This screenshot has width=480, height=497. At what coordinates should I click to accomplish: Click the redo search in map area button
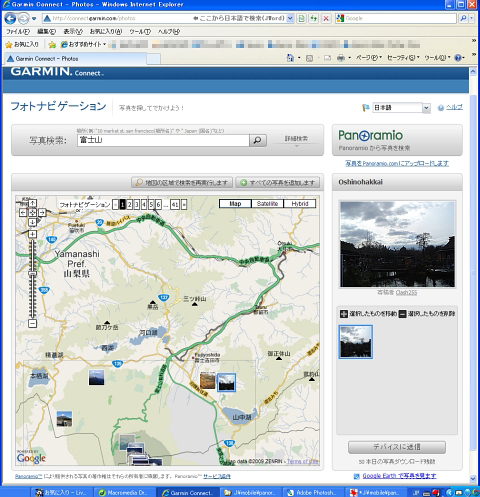(x=182, y=183)
